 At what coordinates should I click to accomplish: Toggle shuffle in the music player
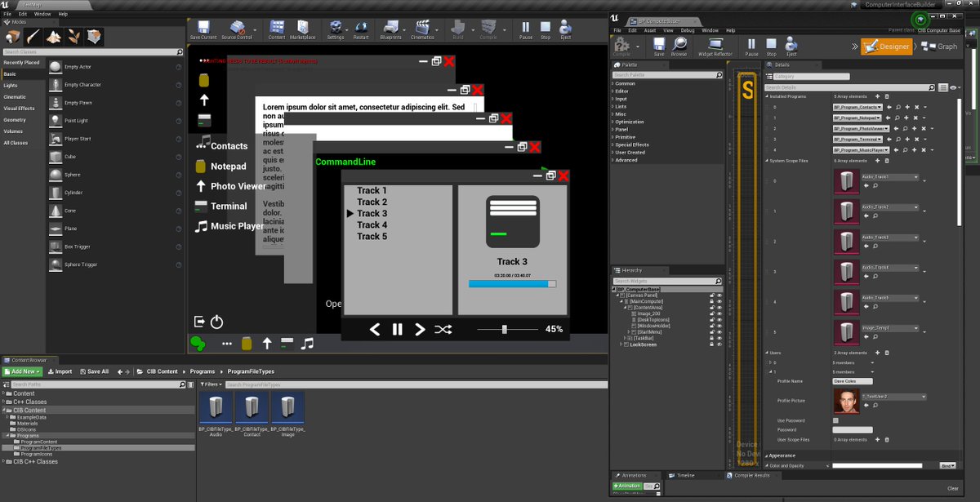443,329
